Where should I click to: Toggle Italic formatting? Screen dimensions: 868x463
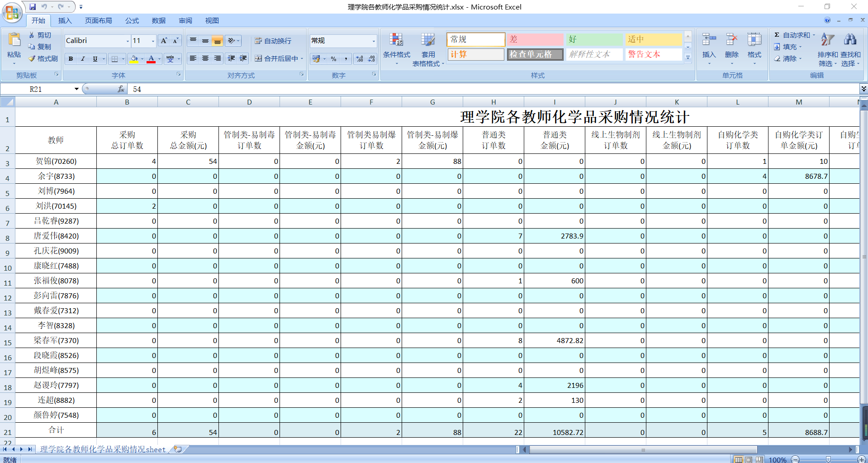pos(83,59)
